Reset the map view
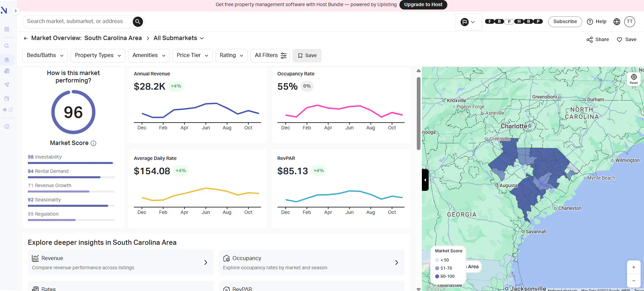The image size is (644, 291). (x=634, y=79)
